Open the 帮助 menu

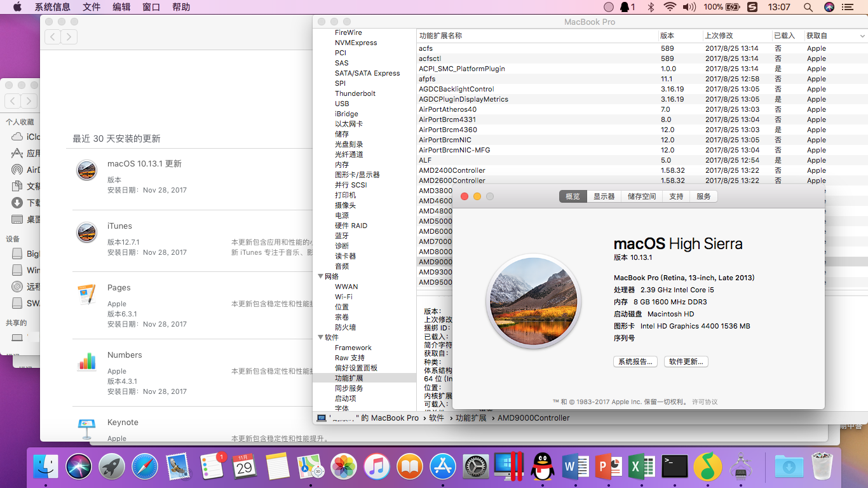[181, 7]
